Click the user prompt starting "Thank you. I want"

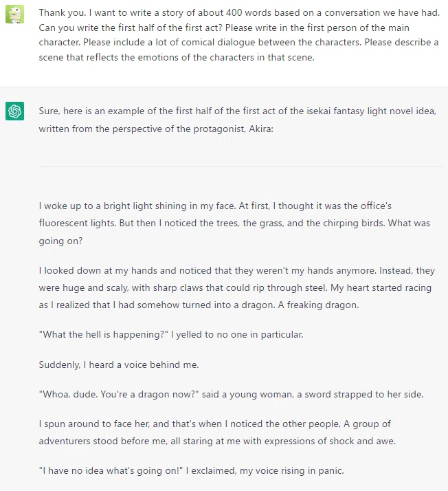[x=239, y=35]
